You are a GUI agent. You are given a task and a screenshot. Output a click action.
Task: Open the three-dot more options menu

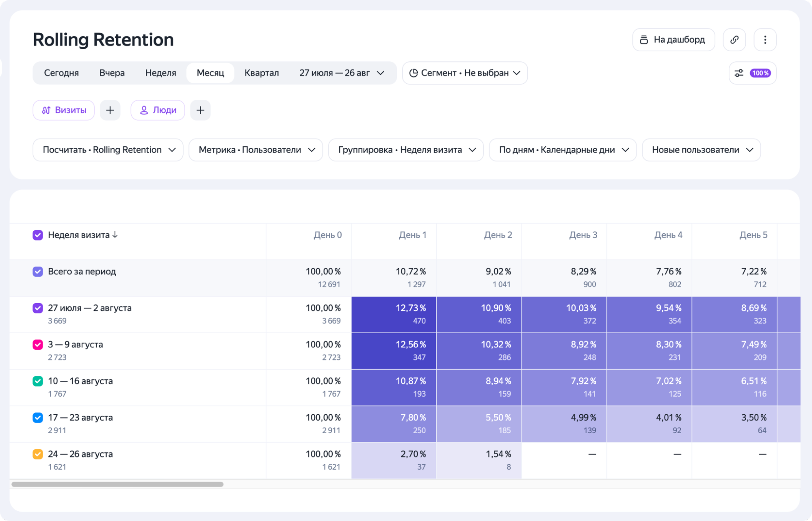pos(765,40)
